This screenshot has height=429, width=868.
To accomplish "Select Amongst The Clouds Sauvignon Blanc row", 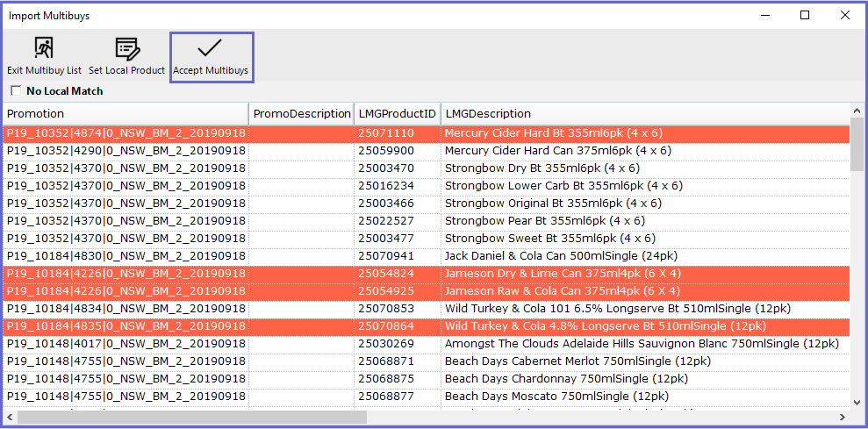I will pos(427,344).
